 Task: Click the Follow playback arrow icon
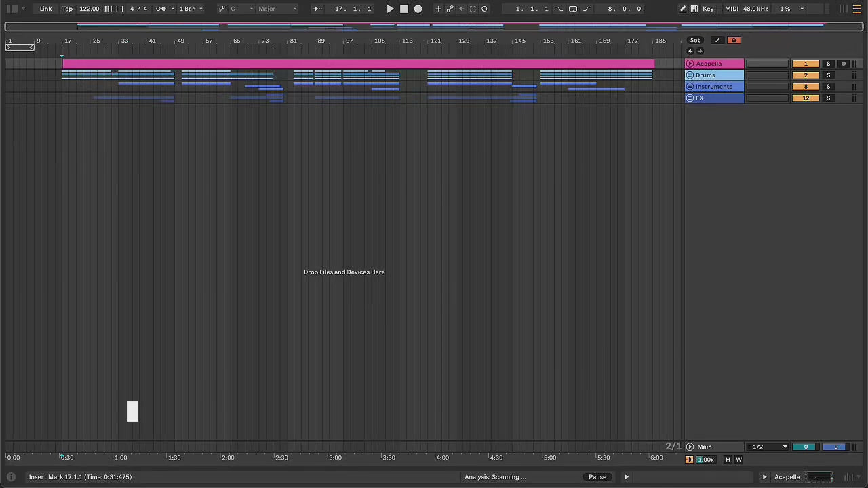[317, 9]
